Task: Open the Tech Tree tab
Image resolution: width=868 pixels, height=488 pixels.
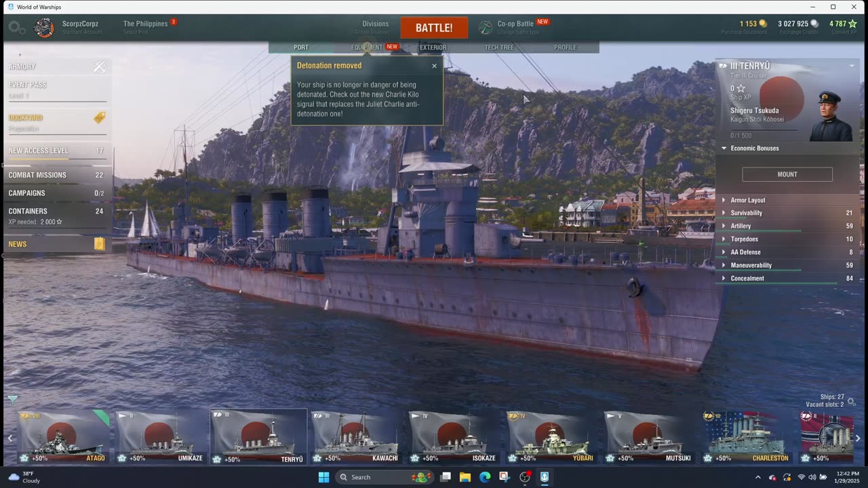Action: click(499, 47)
